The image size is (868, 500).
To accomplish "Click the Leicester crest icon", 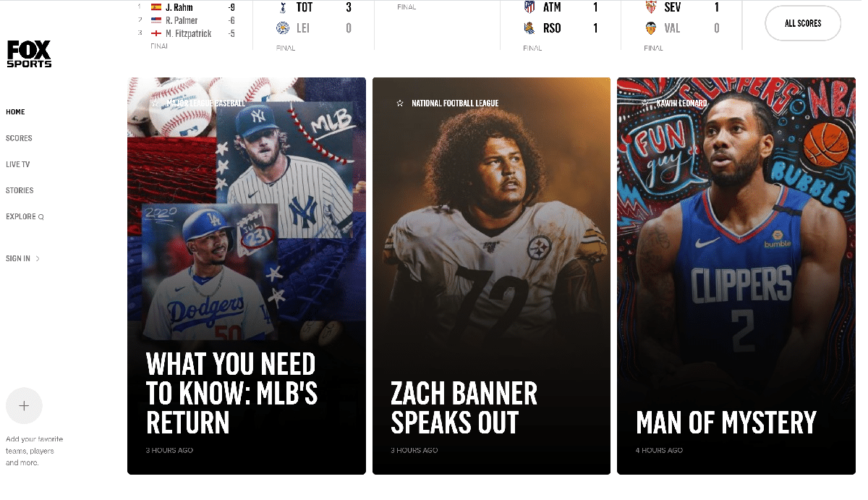I will point(283,28).
